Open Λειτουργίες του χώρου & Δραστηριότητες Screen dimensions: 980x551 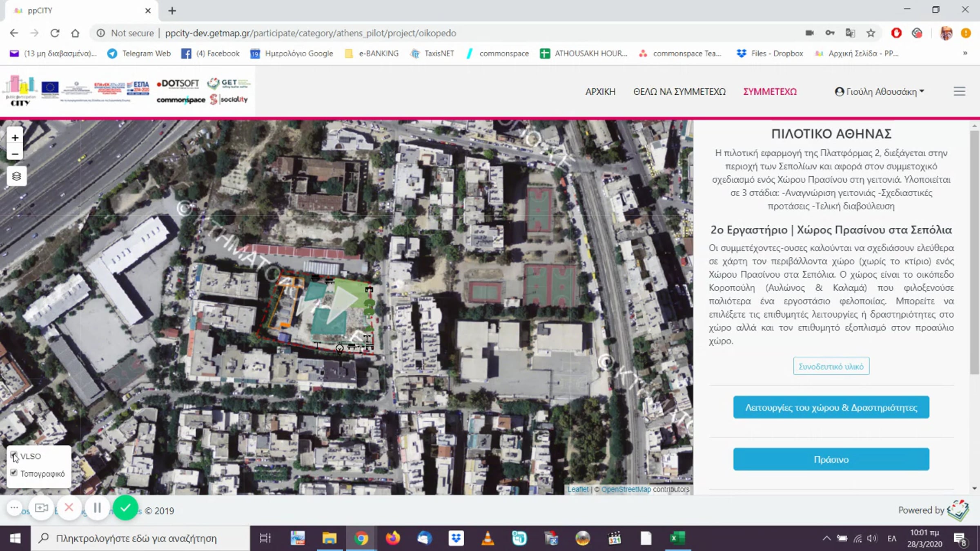[x=831, y=407]
